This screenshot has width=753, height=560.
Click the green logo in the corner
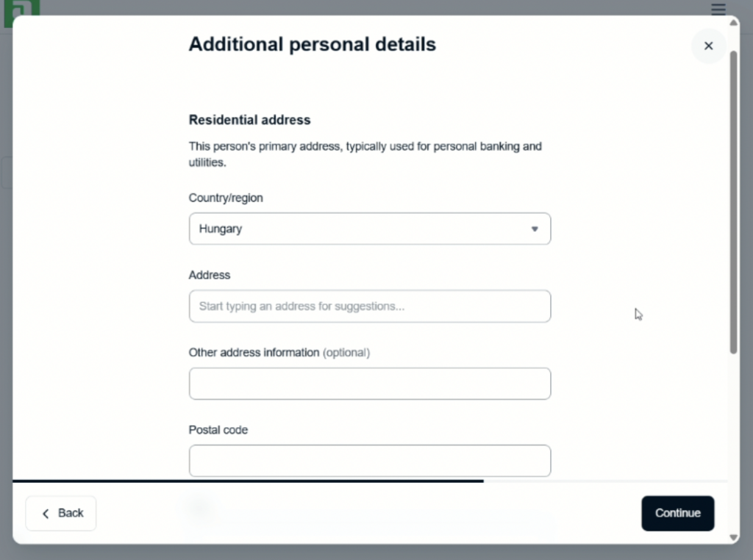(x=21, y=9)
